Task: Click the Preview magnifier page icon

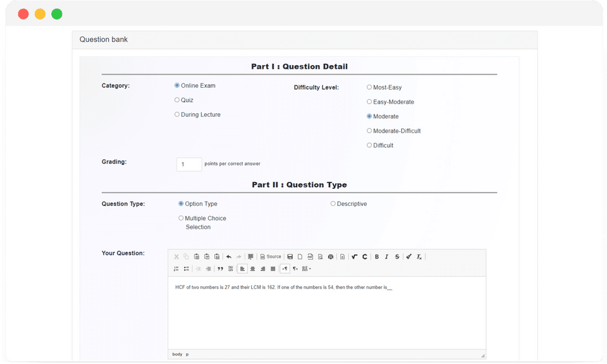Action: [x=320, y=257]
